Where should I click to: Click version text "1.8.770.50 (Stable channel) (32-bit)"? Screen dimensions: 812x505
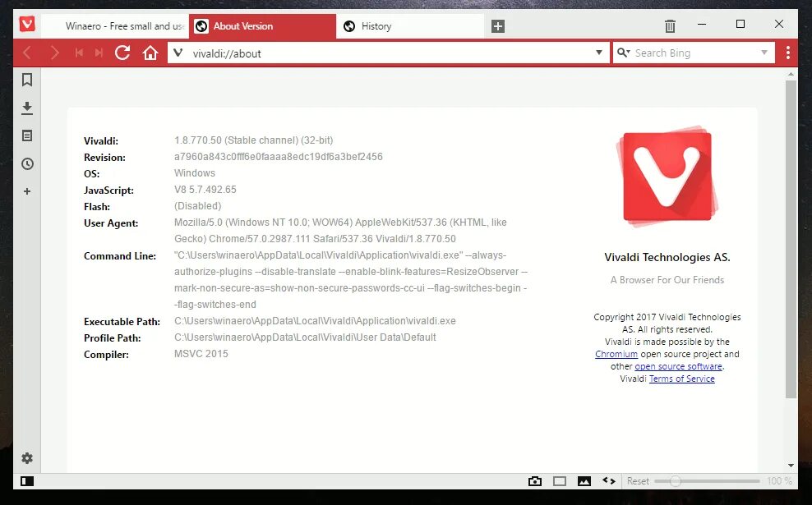coord(254,140)
